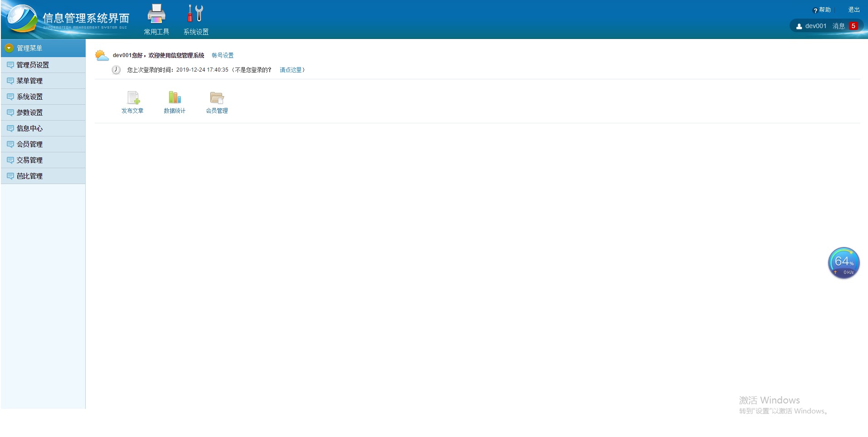The width and height of the screenshot is (868, 437).
Task: Click the last login timestamp 2019-12-24 17:40:35
Action: point(202,70)
